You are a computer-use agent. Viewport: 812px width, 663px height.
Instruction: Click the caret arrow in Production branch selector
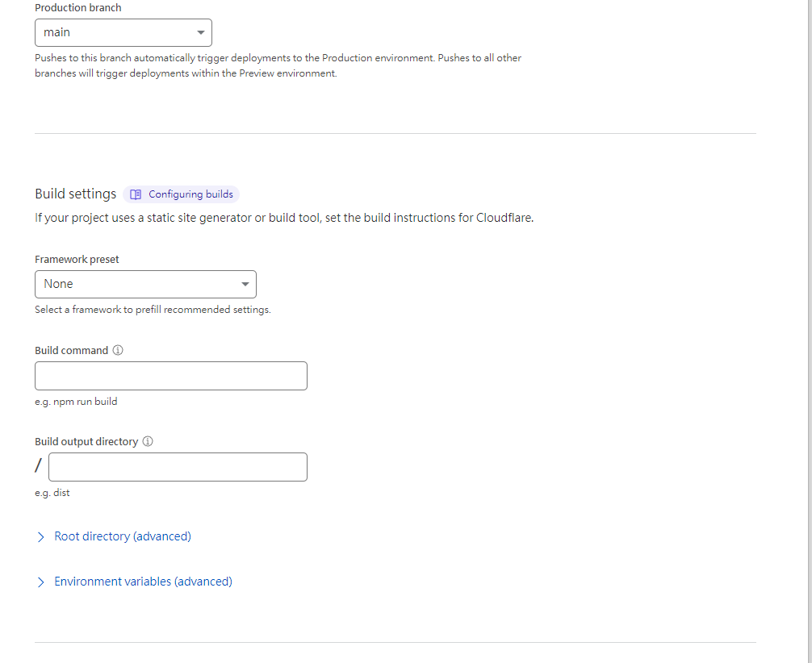tap(201, 33)
